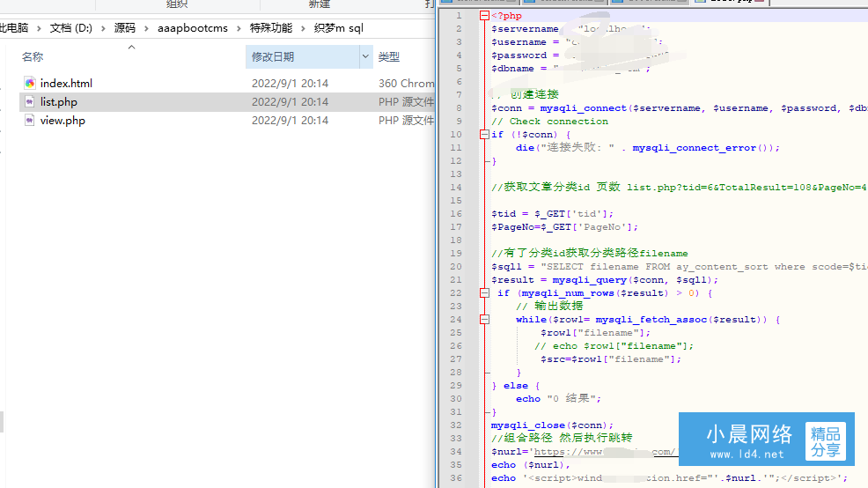
Task: Click the $PageNo=$_GET['PageNo']; line
Action: 564,227
